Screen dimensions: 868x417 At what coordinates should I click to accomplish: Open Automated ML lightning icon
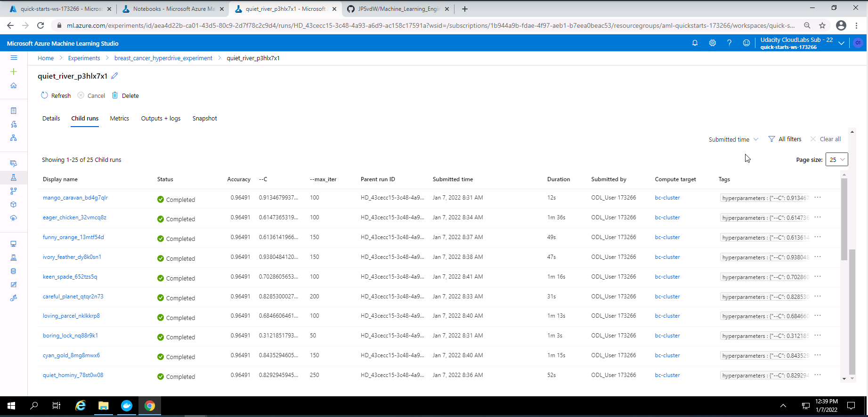pyautogui.click(x=14, y=124)
